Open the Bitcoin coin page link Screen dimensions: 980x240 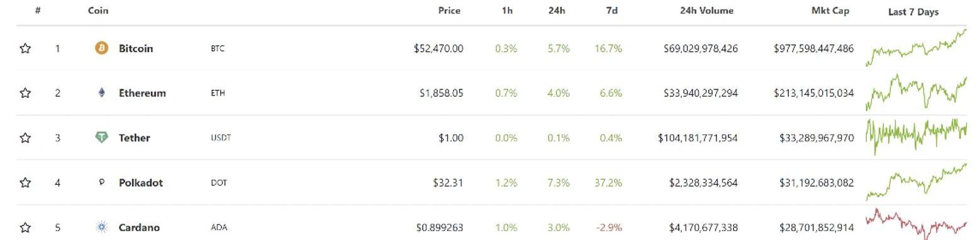(x=136, y=48)
